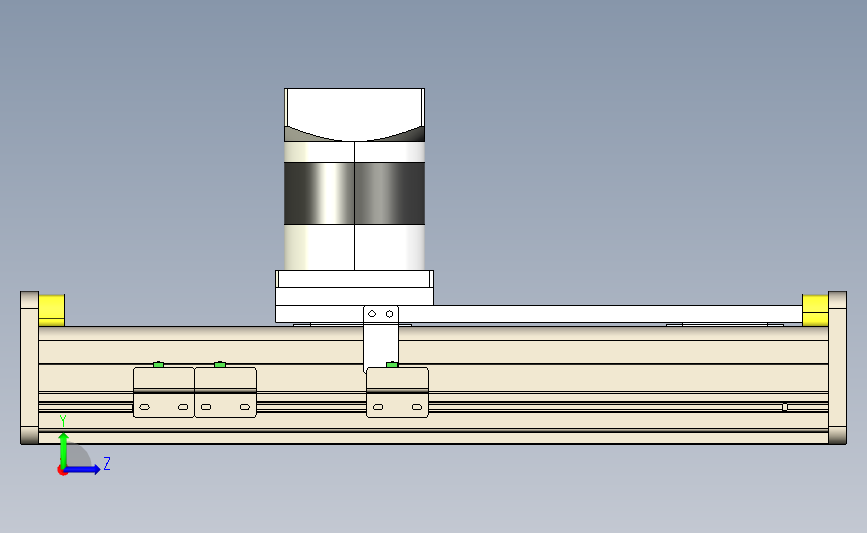Select the motor mounting flange plate

coord(354,288)
